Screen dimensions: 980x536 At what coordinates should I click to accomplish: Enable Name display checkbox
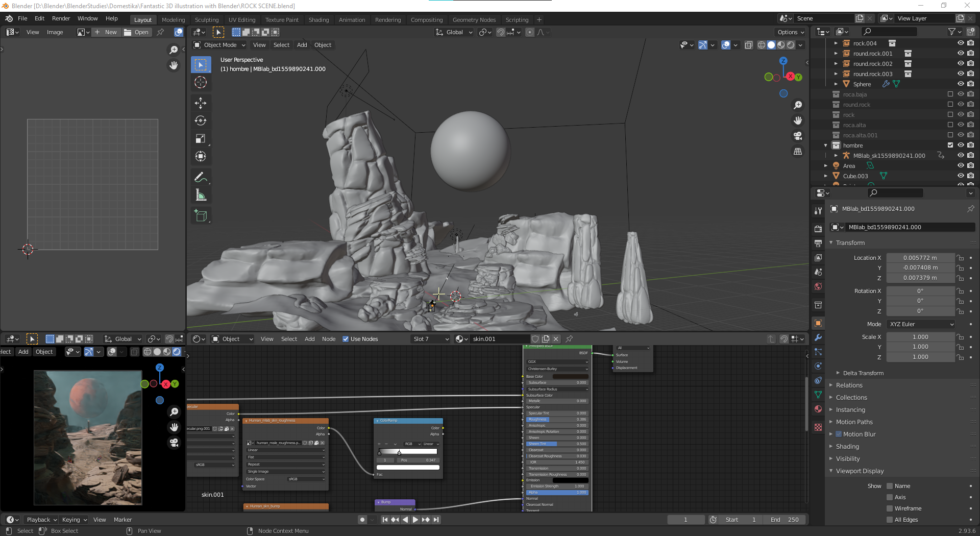click(x=890, y=486)
